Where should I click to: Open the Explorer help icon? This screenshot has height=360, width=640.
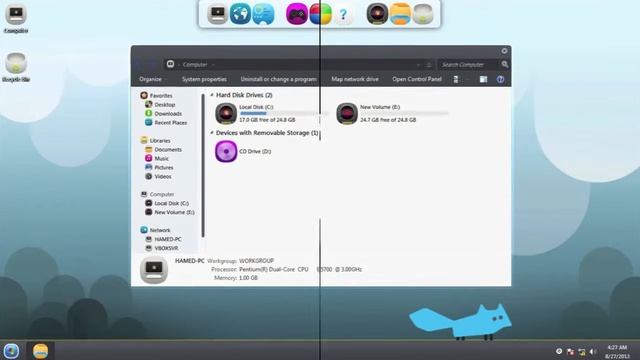(x=500, y=79)
